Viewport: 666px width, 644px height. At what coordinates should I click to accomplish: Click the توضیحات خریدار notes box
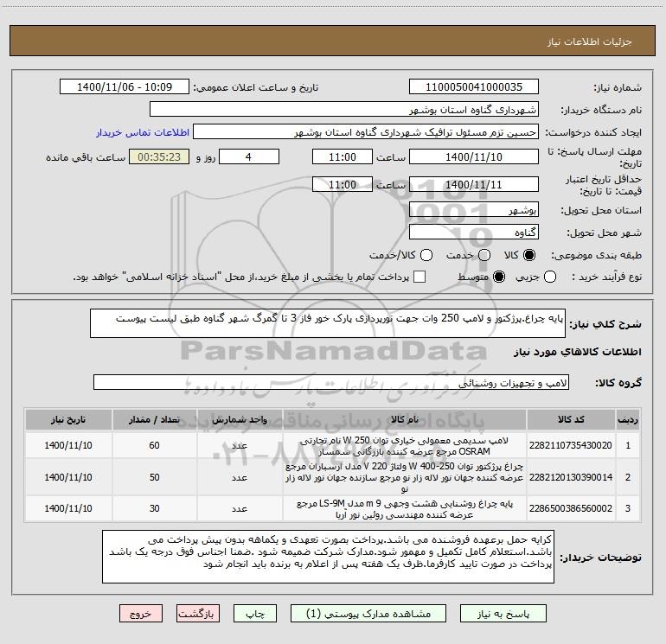coord(328,557)
